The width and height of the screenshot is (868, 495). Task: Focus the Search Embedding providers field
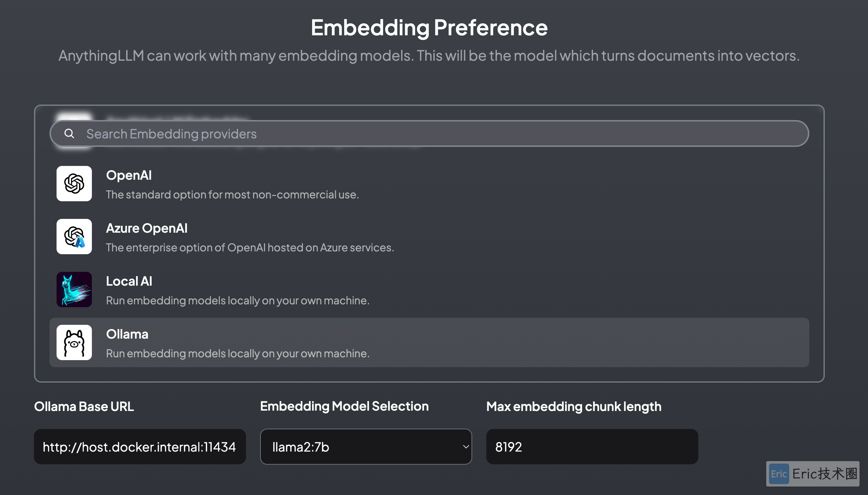pyautogui.click(x=429, y=133)
